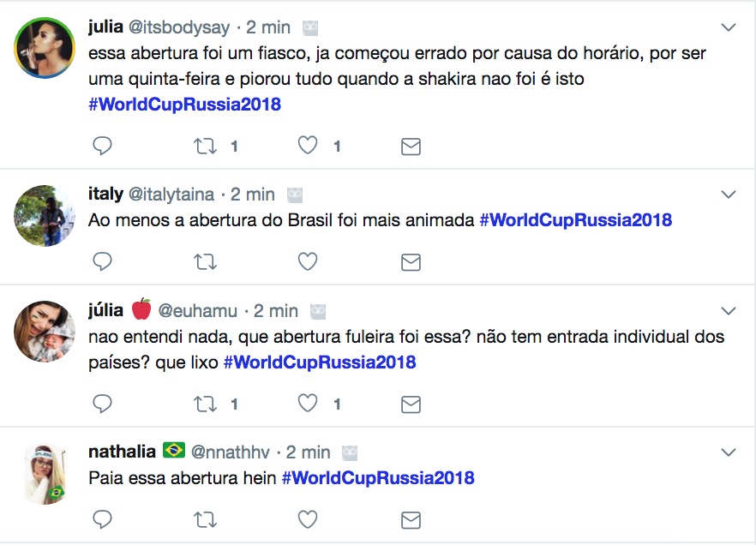The image size is (756, 545).
Task: Send julia @itsbodysay's tweet by direct message
Action: (411, 147)
